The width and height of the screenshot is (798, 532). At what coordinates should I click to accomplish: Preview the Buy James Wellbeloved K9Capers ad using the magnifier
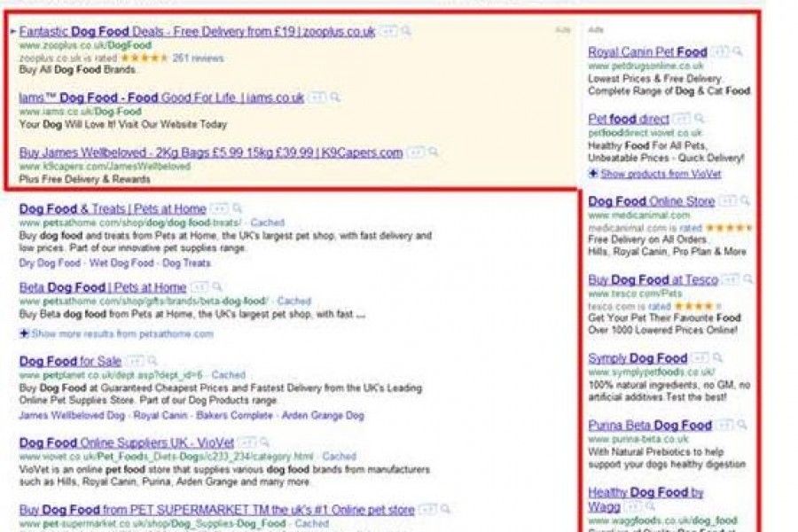433,153
